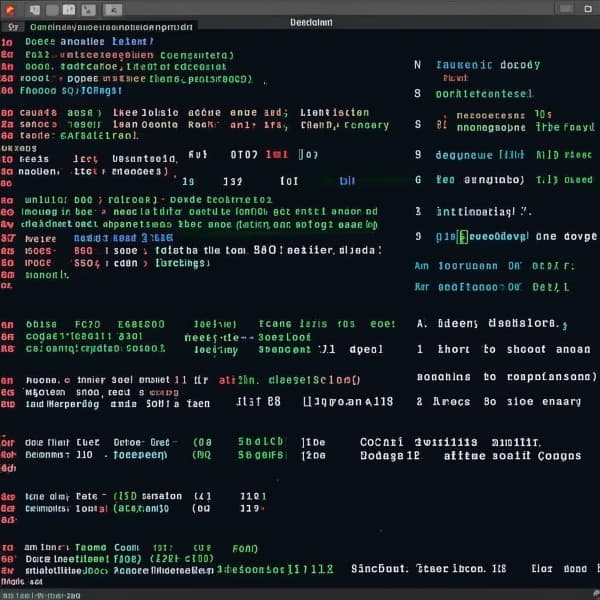Select the small 'Sr' tab

click(x=13, y=27)
